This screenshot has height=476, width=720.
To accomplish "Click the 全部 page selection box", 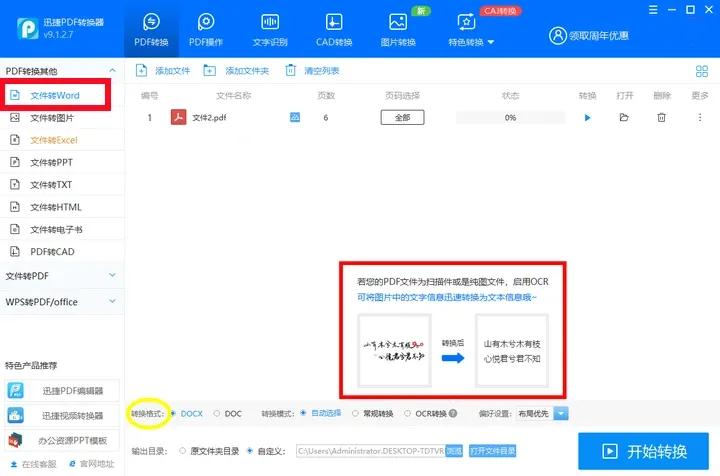I will (x=402, y=118).
